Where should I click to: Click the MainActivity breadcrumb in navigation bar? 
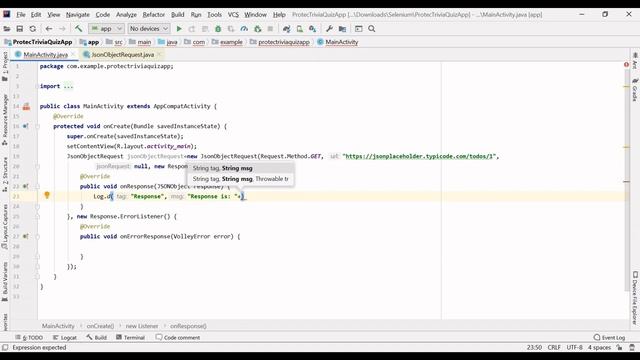click(x=338, y=42)
